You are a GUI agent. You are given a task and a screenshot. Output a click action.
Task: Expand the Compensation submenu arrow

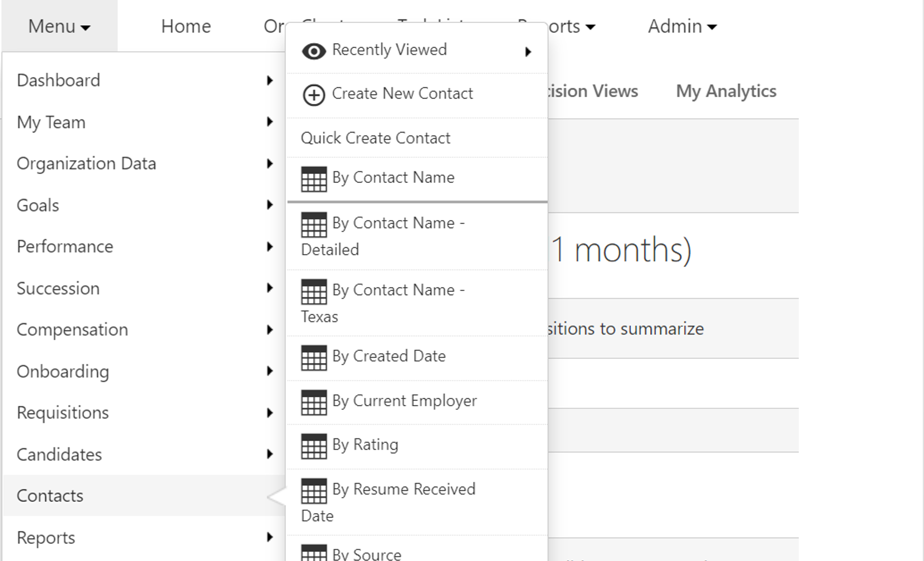click(x=270, y=330)
